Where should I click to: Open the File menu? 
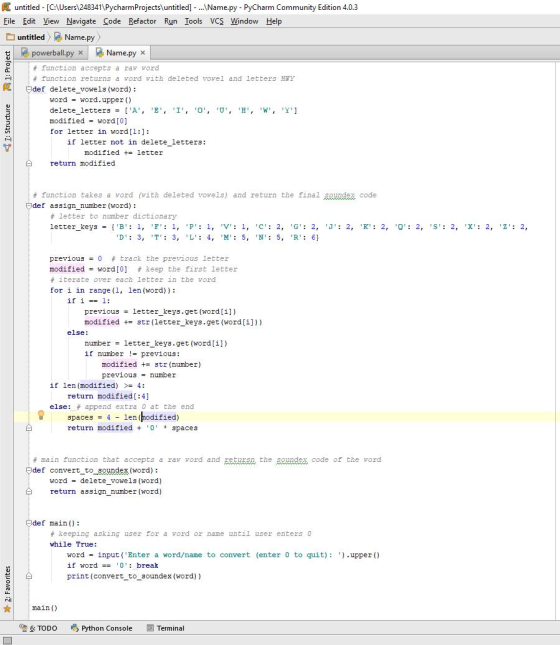coord(9,21)
